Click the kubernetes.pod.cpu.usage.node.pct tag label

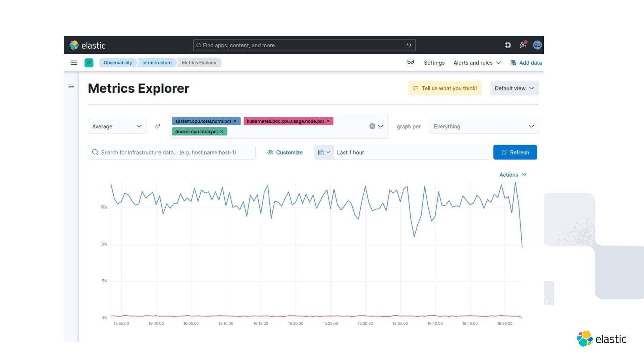coord(285,121)
